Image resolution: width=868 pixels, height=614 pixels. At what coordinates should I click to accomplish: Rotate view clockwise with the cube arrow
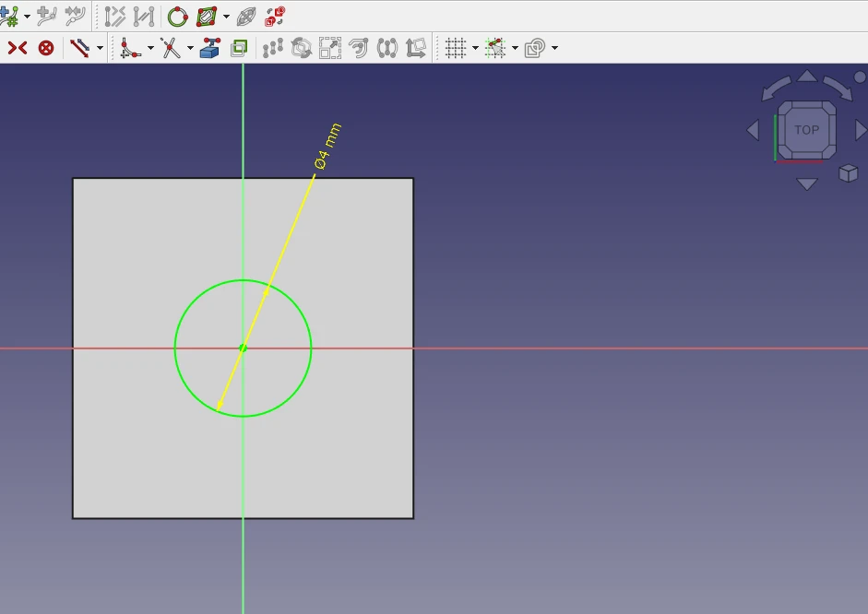tap(838, 88)
